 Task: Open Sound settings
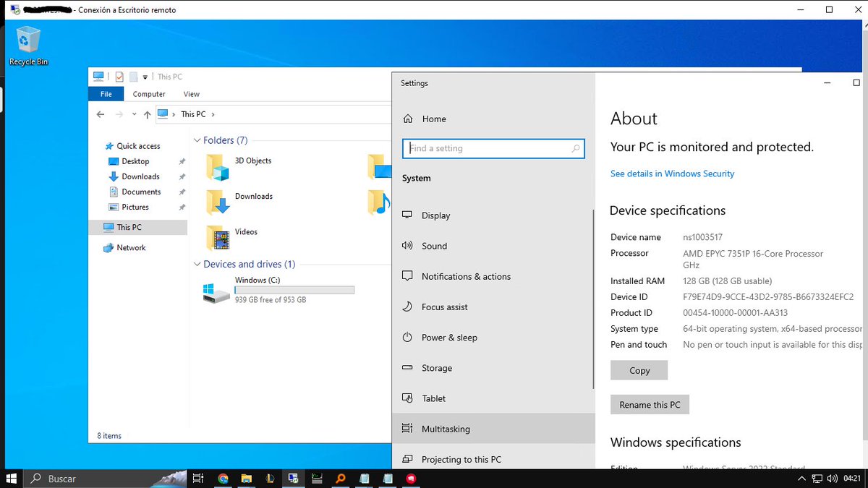[493, 246]
